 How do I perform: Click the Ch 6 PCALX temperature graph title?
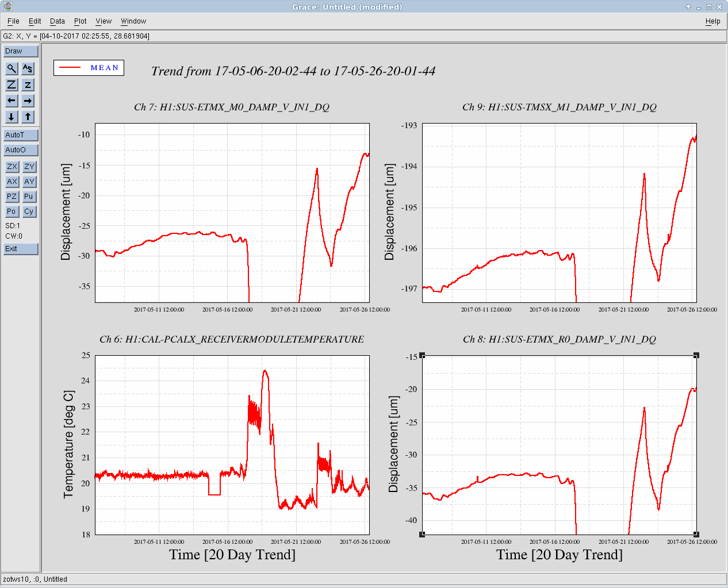tap(232, 339)
